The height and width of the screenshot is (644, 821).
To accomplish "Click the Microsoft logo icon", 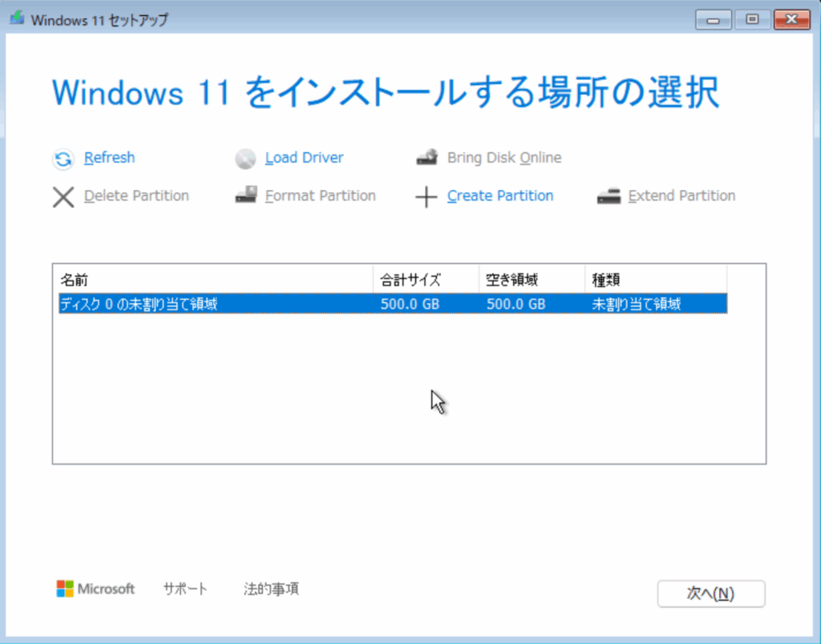I will click(65, 589).
